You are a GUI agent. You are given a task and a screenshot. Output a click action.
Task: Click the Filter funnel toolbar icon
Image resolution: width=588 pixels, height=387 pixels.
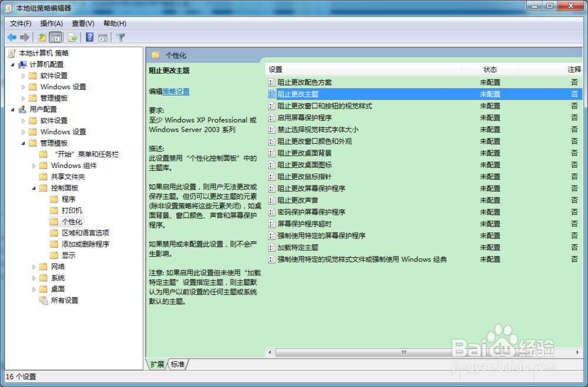(121, 38)
